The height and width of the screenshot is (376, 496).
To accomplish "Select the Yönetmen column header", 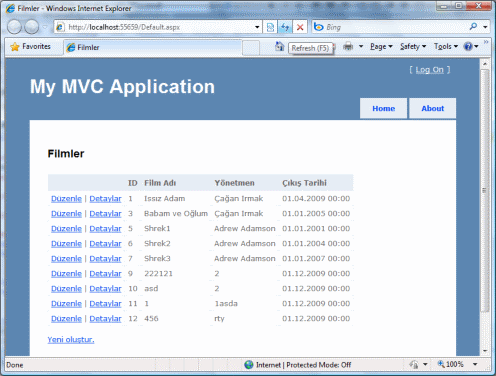I will [234, 183].
